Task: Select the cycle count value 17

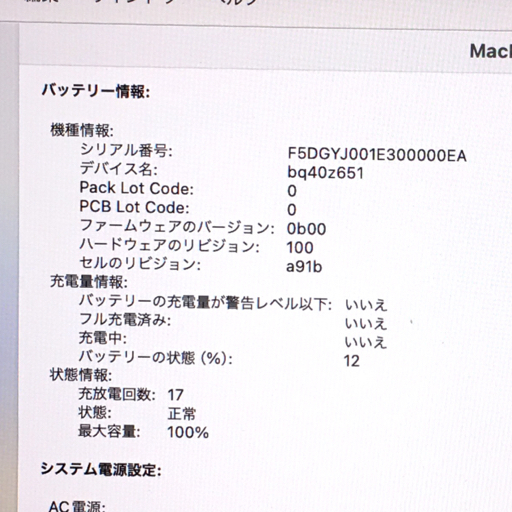Action: pyautogui.click(x=175, y=395)
